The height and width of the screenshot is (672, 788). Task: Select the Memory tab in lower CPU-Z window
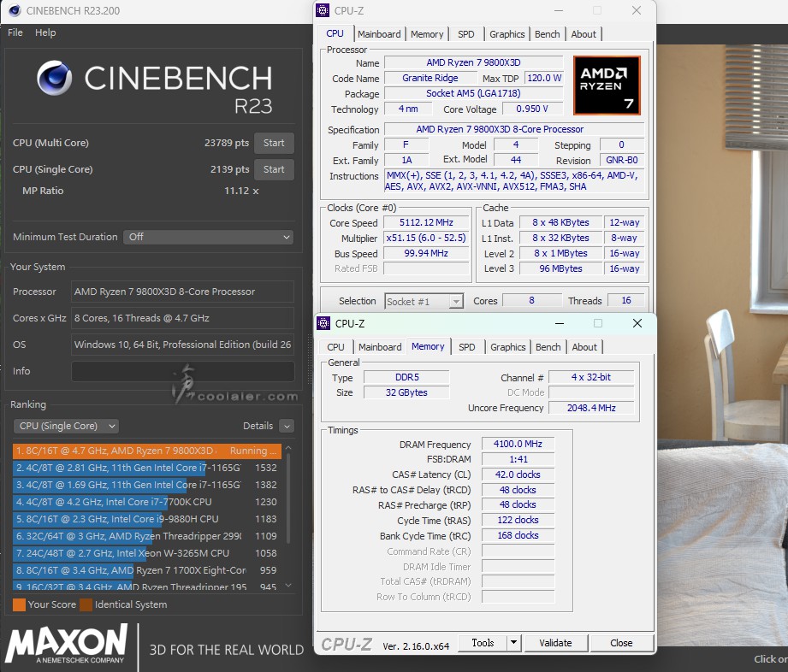click(428, 346)
